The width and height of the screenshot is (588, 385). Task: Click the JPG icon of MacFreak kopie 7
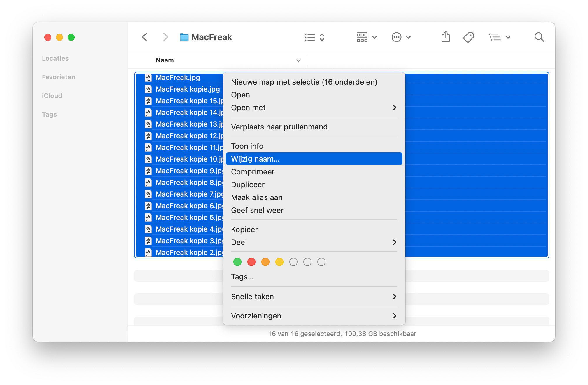(x=148, y=194)
